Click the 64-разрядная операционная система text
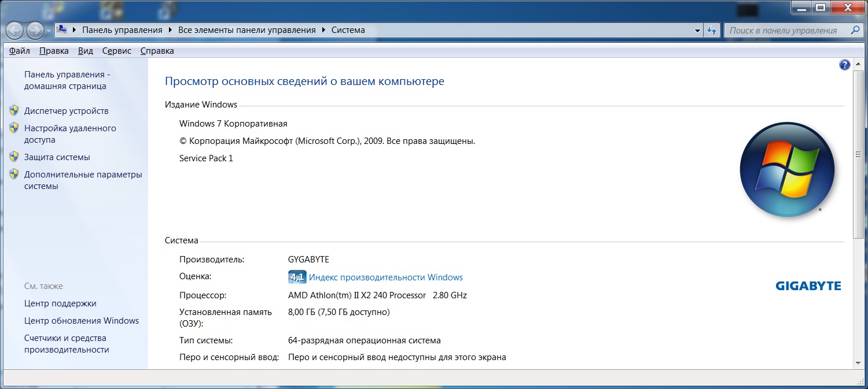 (365, 340)
